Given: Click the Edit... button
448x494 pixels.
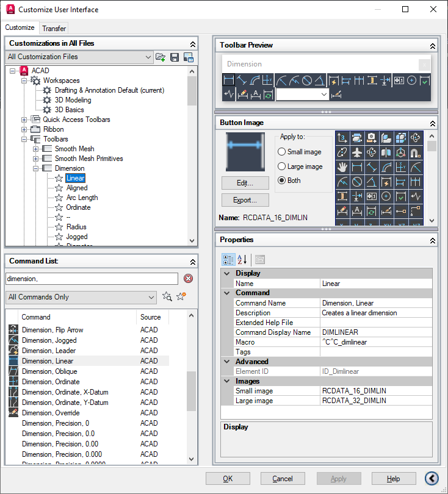Looking at the screenshot, I should (x=245, y=183).
